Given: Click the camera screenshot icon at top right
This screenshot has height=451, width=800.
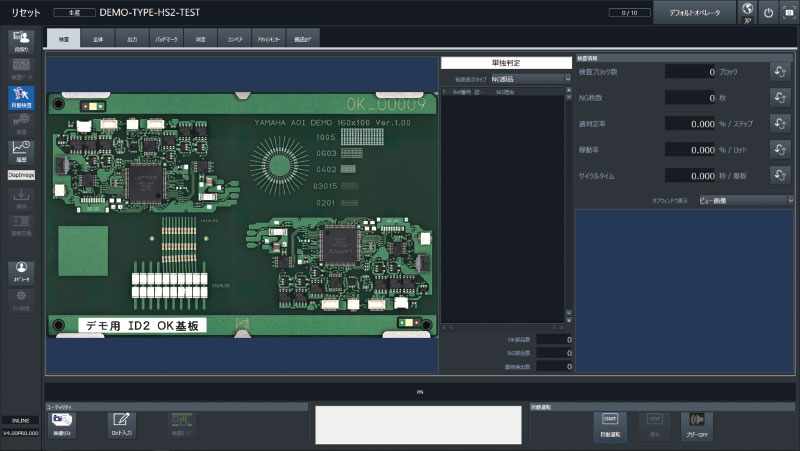Looking at the screenshot, I should (x=787, y=13).
